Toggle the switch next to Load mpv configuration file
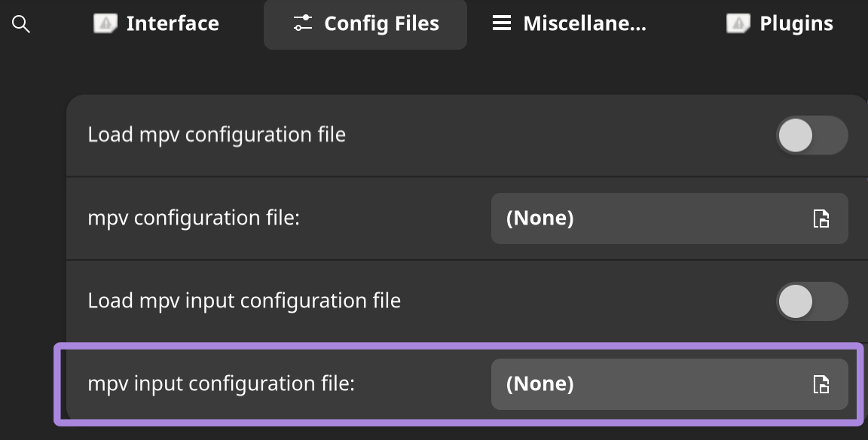This screenshot has width=868, height=440. [811, 135]
